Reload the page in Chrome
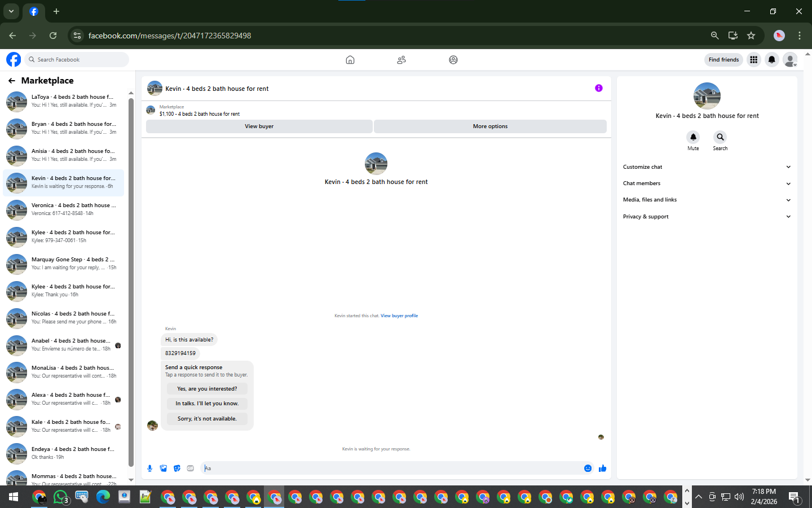This screenshot has height=508, width=812. [x=53, y=36]
